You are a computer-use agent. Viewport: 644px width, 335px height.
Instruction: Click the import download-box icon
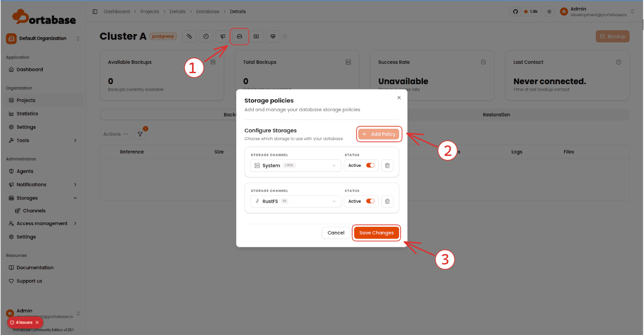click(256, 36)
